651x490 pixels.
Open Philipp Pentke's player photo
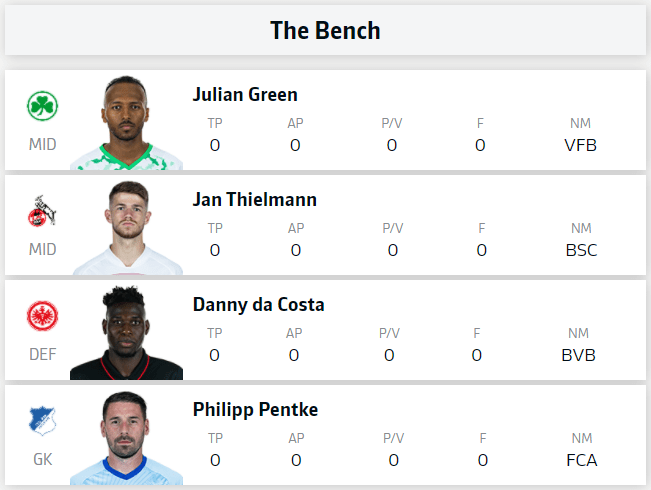(x=126, y=438)
